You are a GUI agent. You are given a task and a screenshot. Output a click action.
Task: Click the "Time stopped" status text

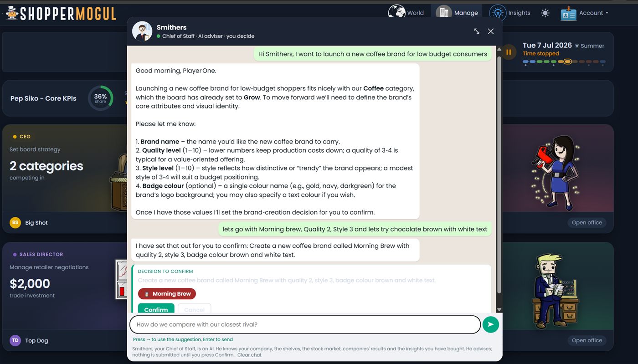pyautogui.click(x=540, y=54)
